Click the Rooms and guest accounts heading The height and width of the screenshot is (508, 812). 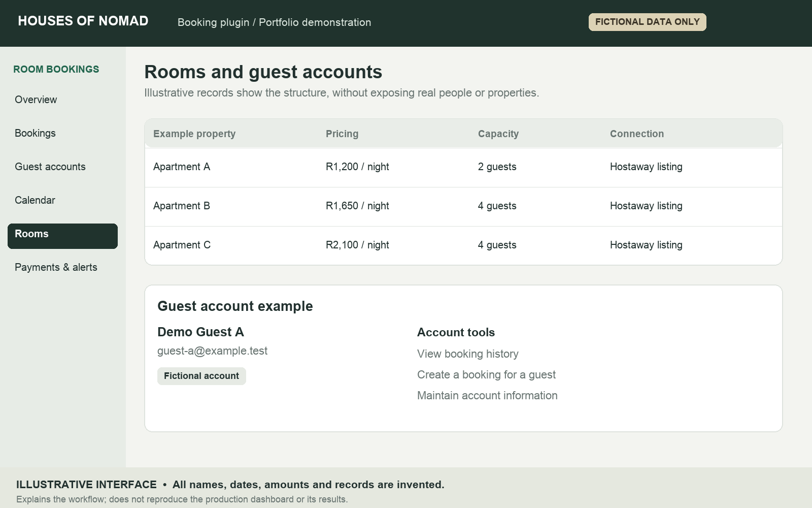263,72
